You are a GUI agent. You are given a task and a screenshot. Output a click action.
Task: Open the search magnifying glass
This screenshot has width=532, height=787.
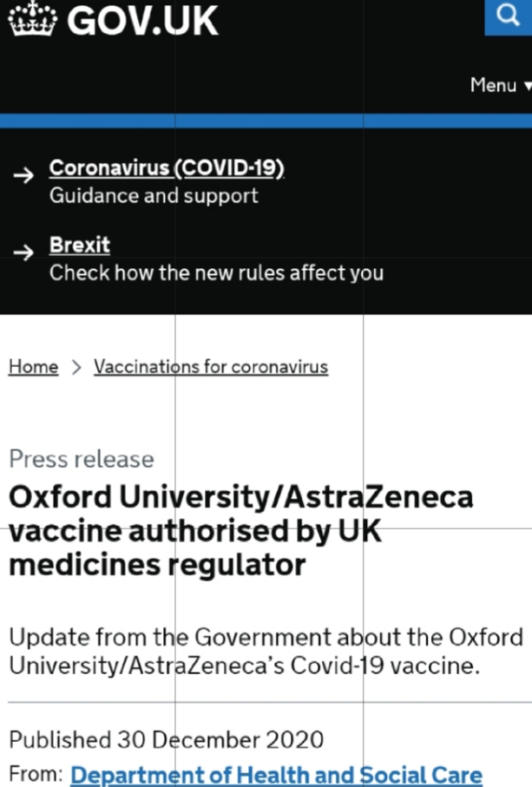(x=508, y=15)
